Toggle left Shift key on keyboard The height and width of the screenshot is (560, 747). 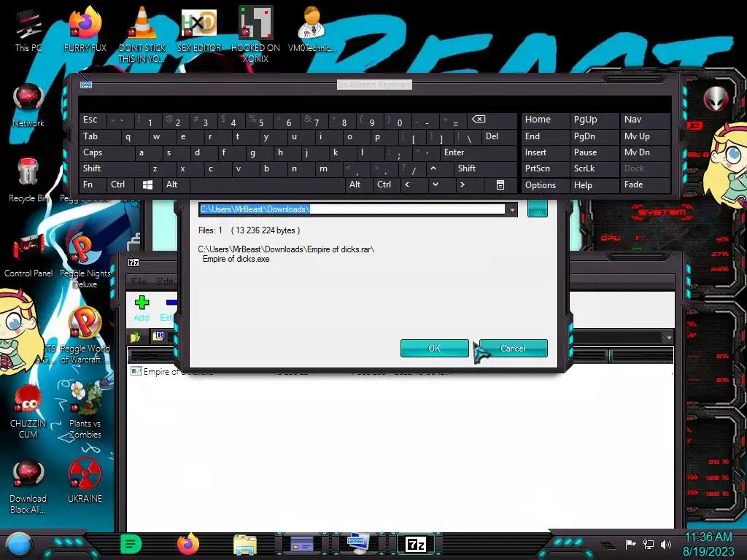click(x=113, y=168)
